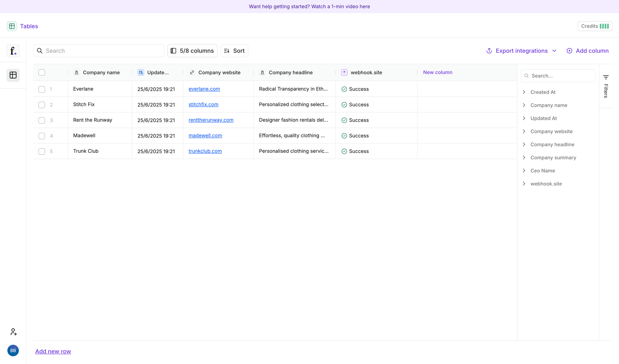Open renttherunway.com website link
This screenshot has width=619, height=364.
(211, 120)
